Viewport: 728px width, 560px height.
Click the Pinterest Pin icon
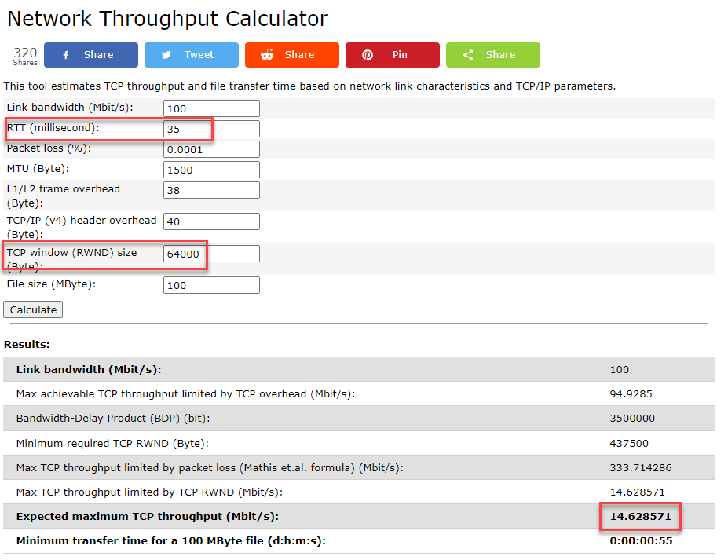pyautogui.click(x=368, y=55)
